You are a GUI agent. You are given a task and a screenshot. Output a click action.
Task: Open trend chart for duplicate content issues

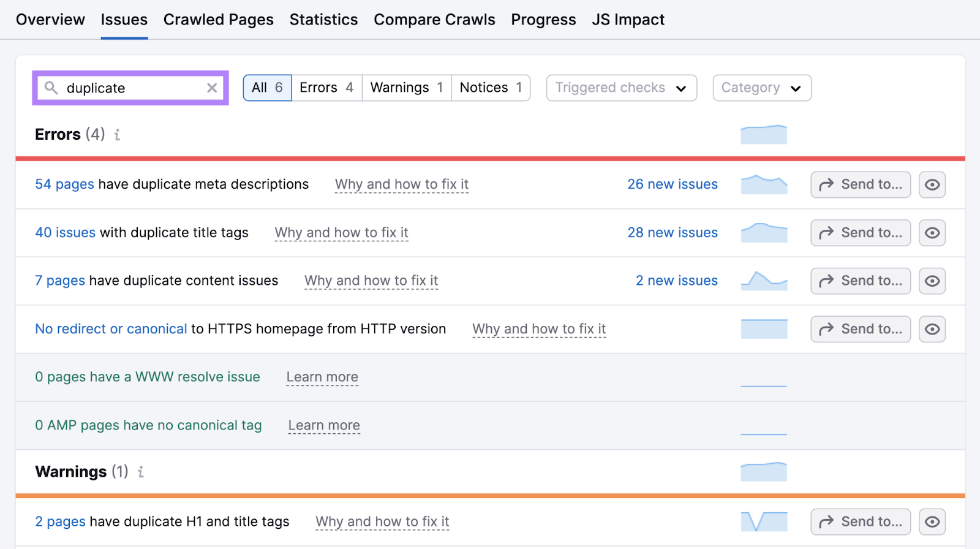[x=763, y=281]
